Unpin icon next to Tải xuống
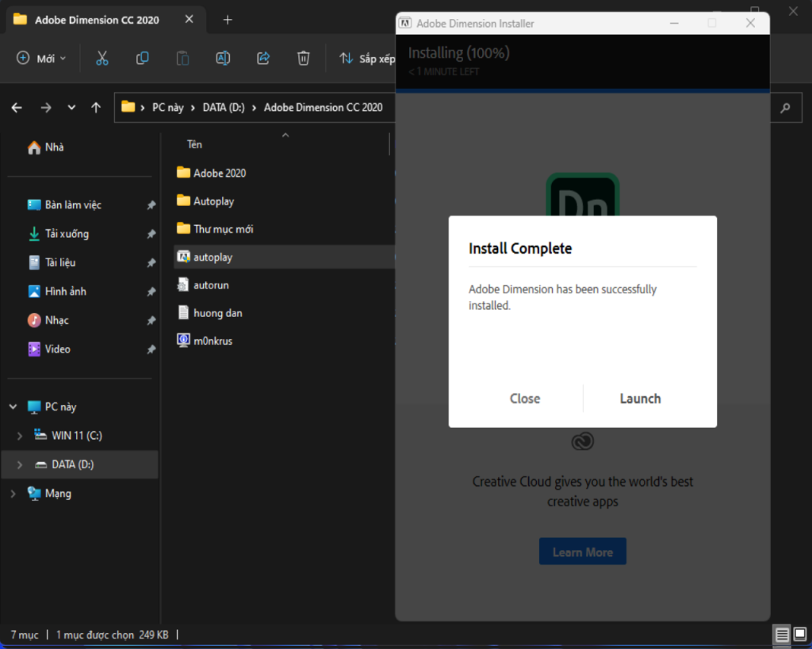Image resolution: width=812 pixels, height=649 pixels. click(x=151, y=234)
